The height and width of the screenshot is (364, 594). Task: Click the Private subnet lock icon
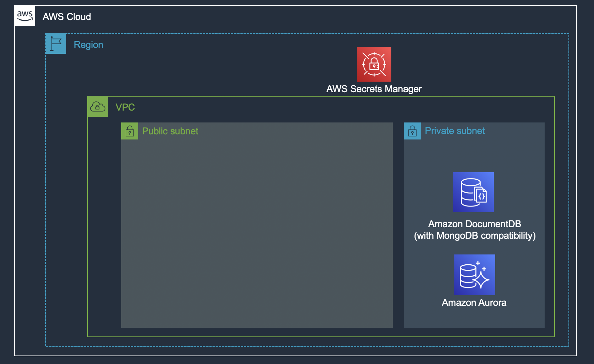pos(412,131)
